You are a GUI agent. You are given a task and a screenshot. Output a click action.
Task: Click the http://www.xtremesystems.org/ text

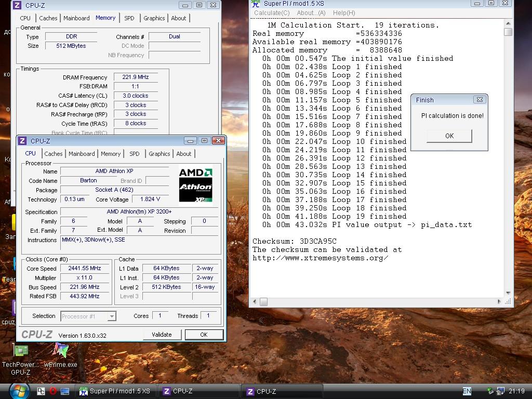point(321,258)
